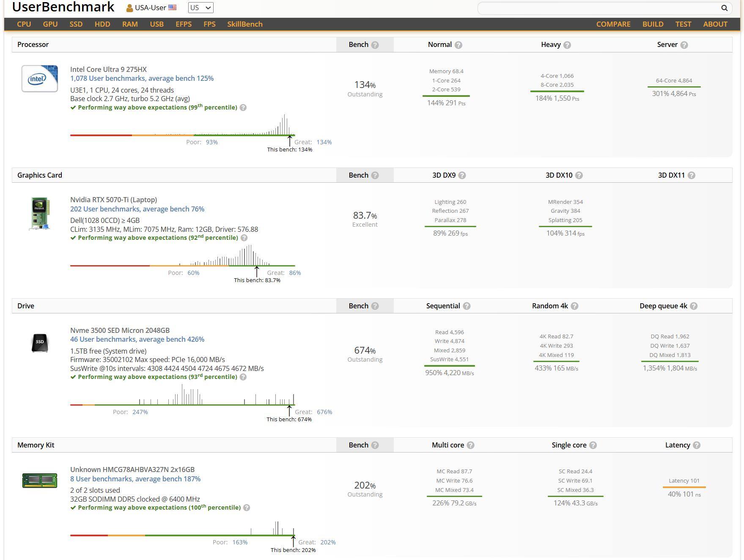Go to the BUILD page
744x560 pixels.
tap(653, 24)
